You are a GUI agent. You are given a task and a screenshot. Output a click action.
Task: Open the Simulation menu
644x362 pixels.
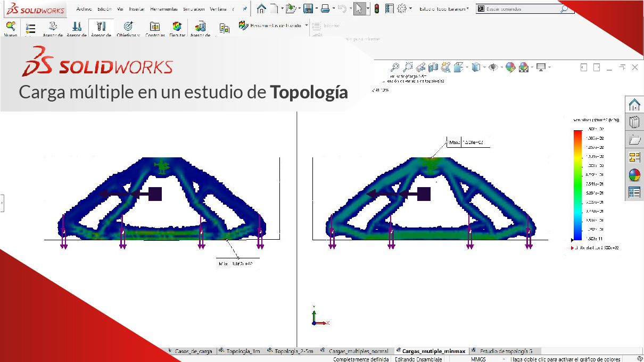(x=193, y=9)
